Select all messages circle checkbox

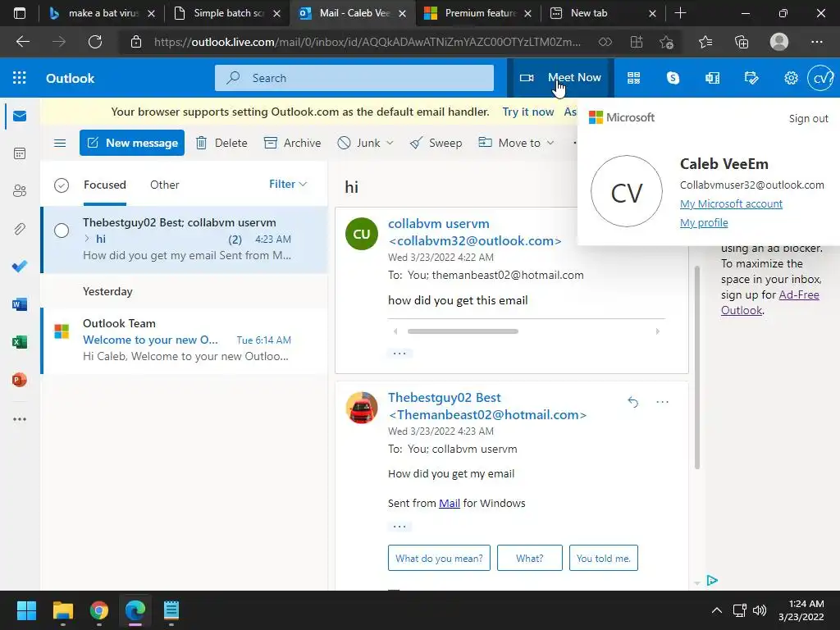pyautogui.click(x=62, y=185)
